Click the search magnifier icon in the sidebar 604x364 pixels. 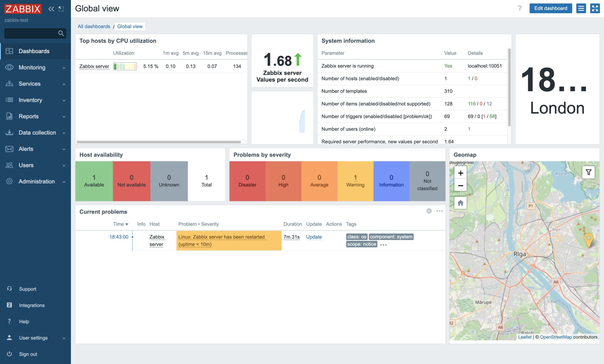61,33
